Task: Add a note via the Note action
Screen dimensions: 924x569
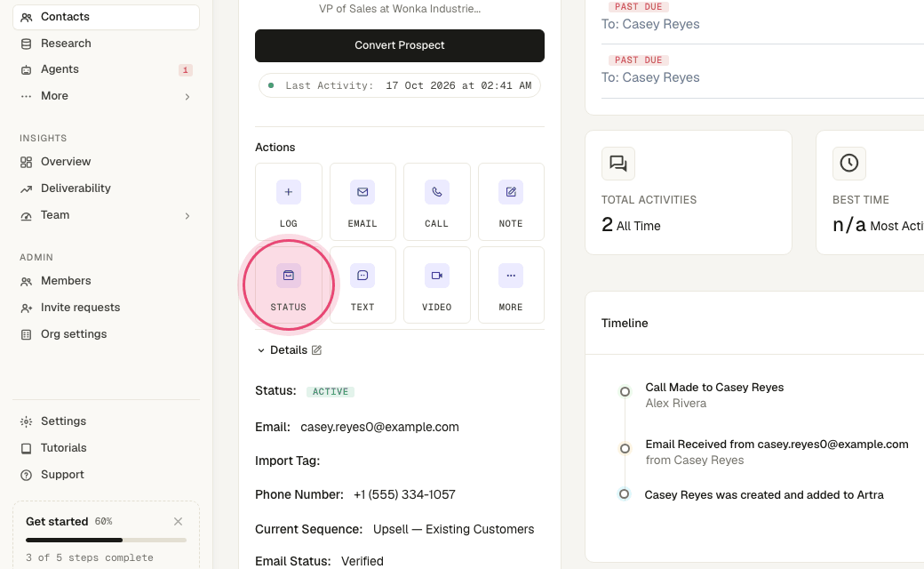Action: tap(511, 202)
